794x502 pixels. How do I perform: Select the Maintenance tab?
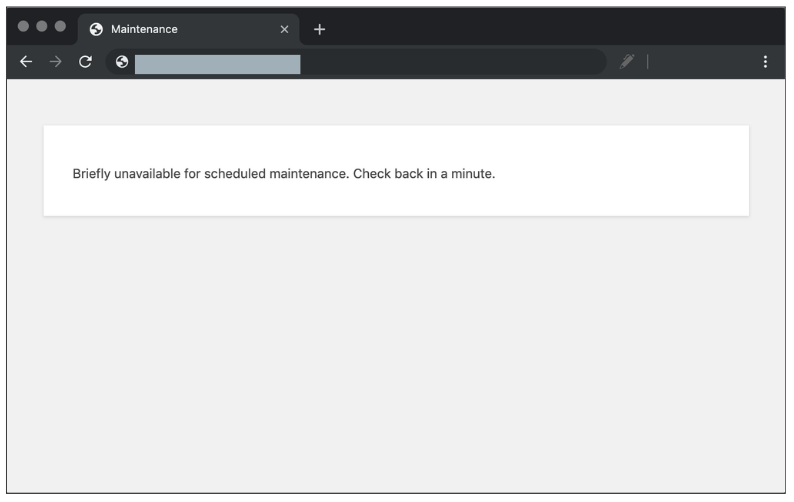[188, 29]
